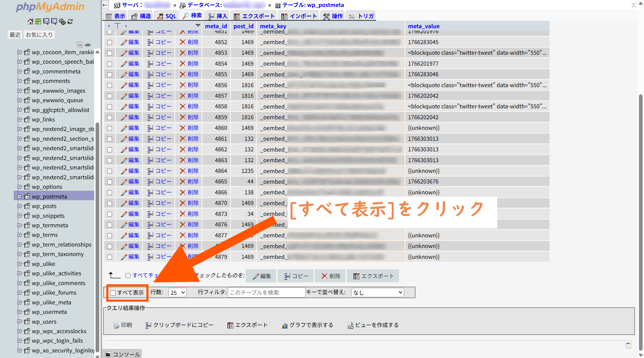Viewport: 644px width, 358px height.
Task: Click the green Exit logout icon
Action: 38,22
